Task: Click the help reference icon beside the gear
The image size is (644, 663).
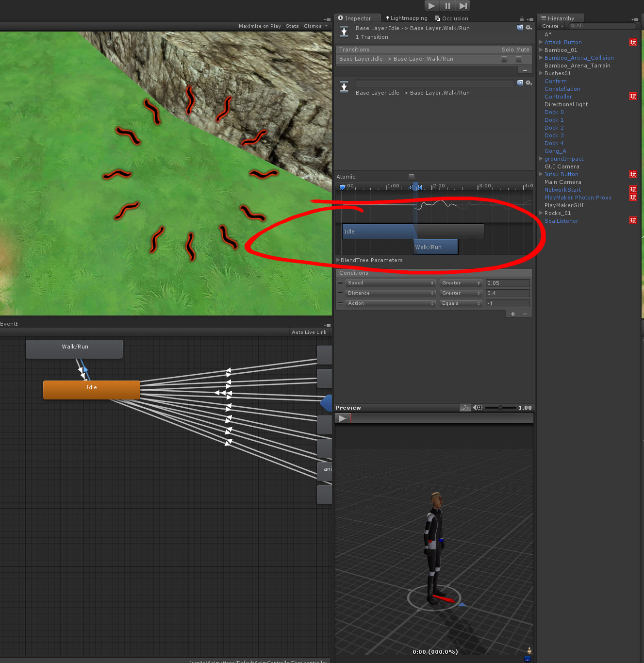Action: pyautogui.click(x=520, y=28)
